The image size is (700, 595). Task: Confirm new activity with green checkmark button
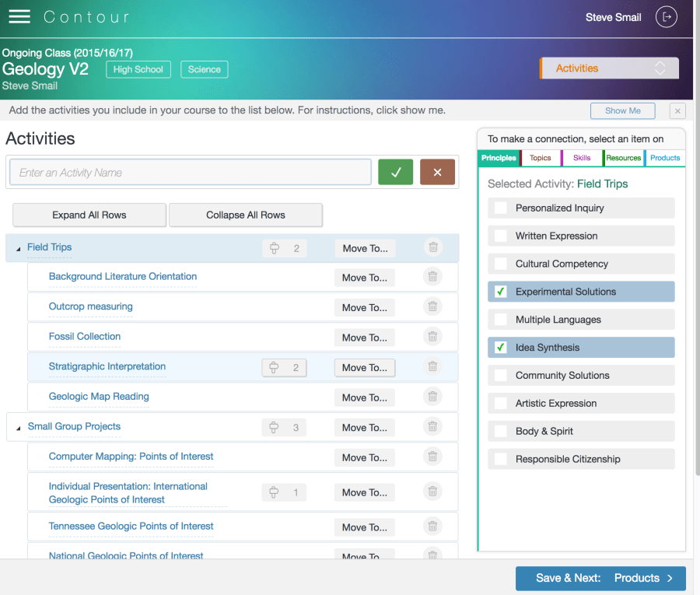point(395,173)
